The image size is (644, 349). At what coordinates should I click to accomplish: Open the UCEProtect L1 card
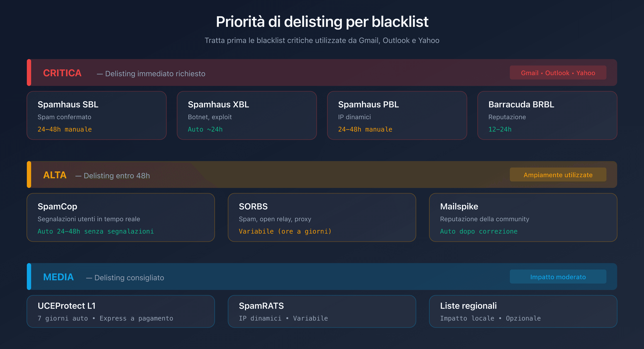[121, 311]
